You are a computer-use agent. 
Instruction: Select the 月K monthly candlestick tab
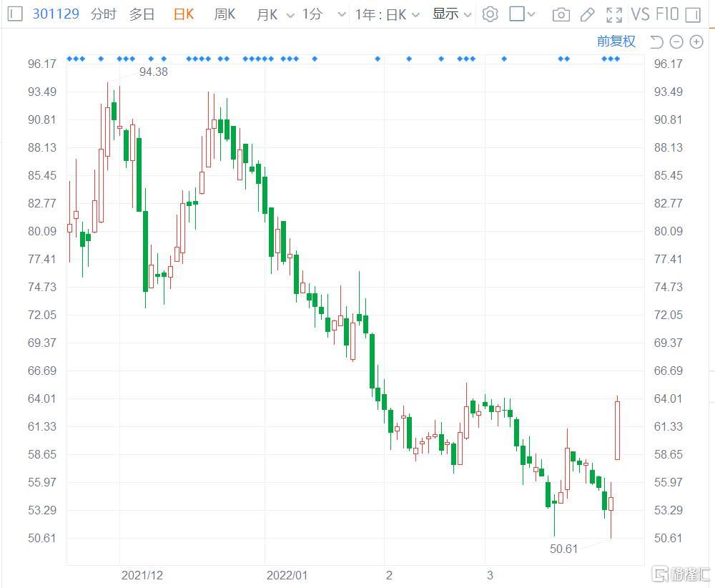coord(267,14)
